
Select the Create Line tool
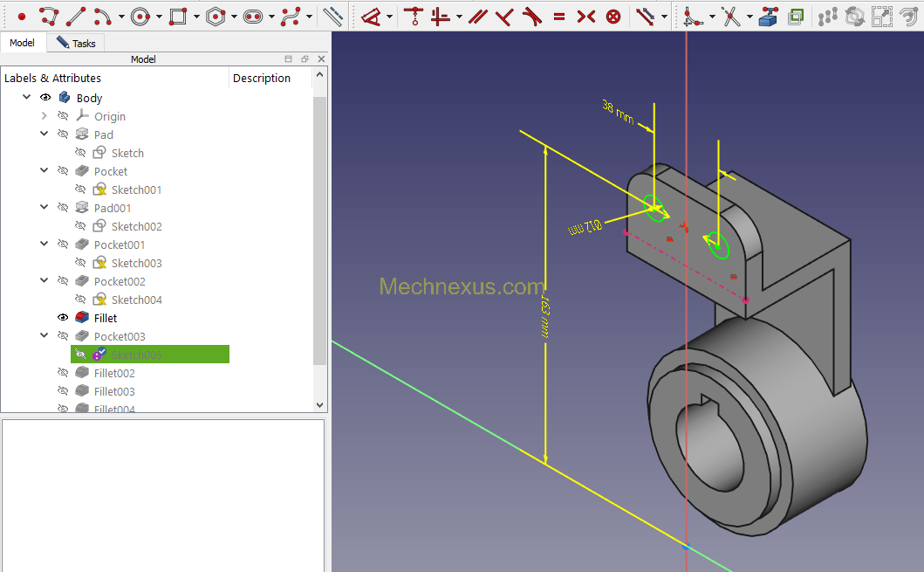76,16
